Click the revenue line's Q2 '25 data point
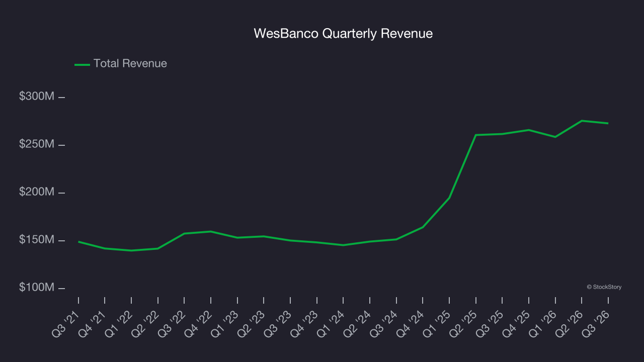The height and width of the screenshot is (362, 644). [475, 135]
